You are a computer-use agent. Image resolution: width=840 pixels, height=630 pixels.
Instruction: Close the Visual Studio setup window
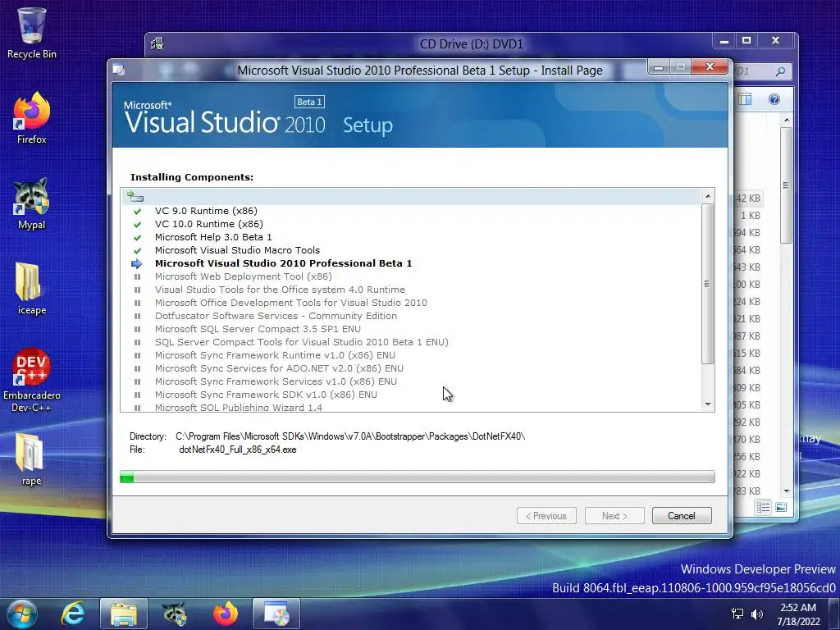pos(710,66)
